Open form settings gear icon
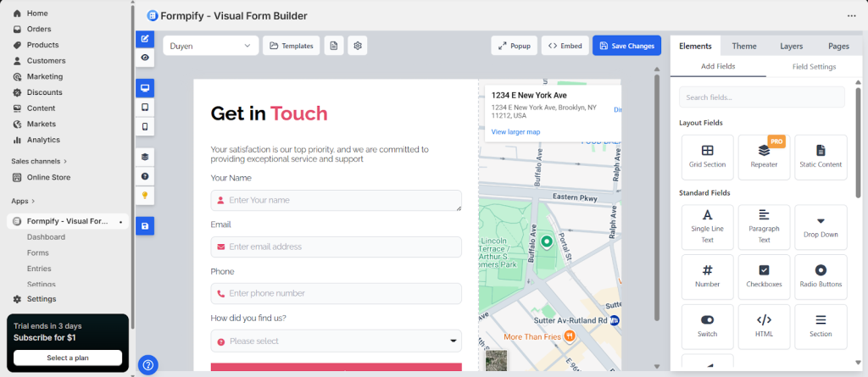Screen dimensions: 868x377 coord(358,46)
